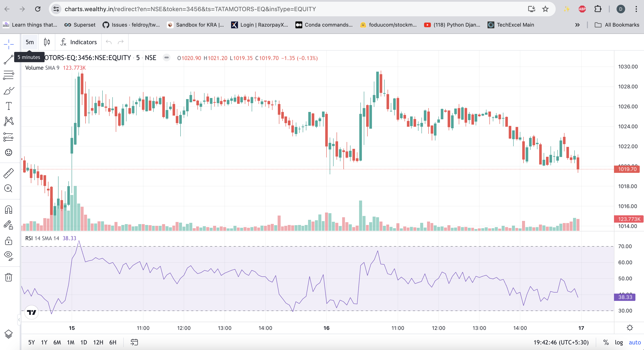Viewport: 644px width, 350px height.
Task: Expand hidden bookmarks with the double chevron
Action: click(578, 25)
